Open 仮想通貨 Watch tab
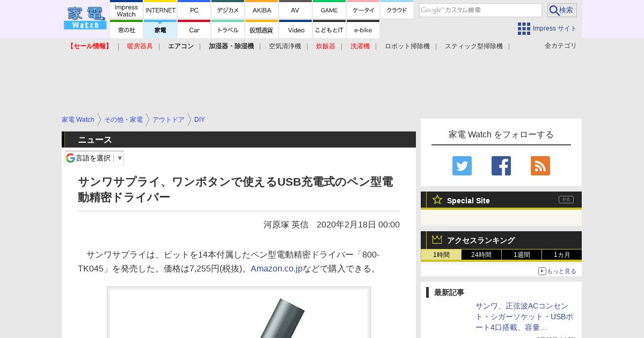Image resolution: width=644 pixels, height=338 pixels. [262, 30]
